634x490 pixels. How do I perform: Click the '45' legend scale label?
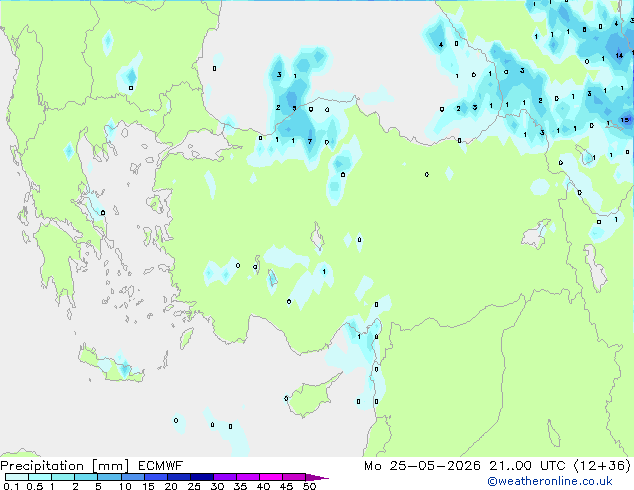click(x=286, y=486)
